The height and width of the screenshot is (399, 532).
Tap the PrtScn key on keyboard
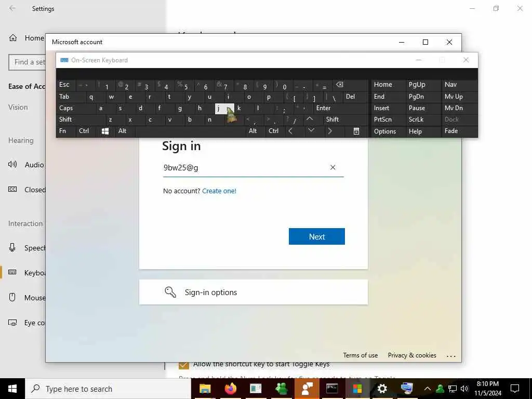pyautogui.click(x=388, y=119)
